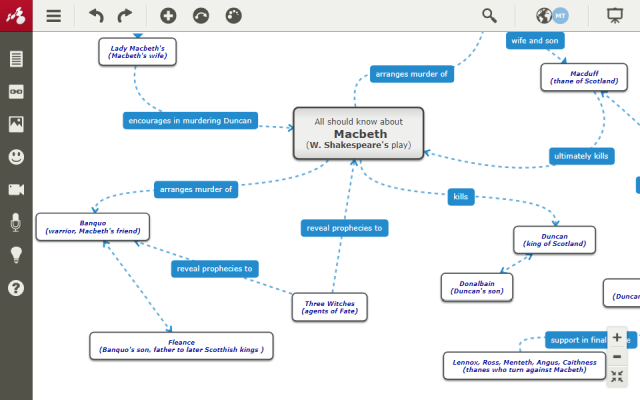
Task: Click the 'ultimately kills' label
Action: pyautogui.click(x=582, y=156)
